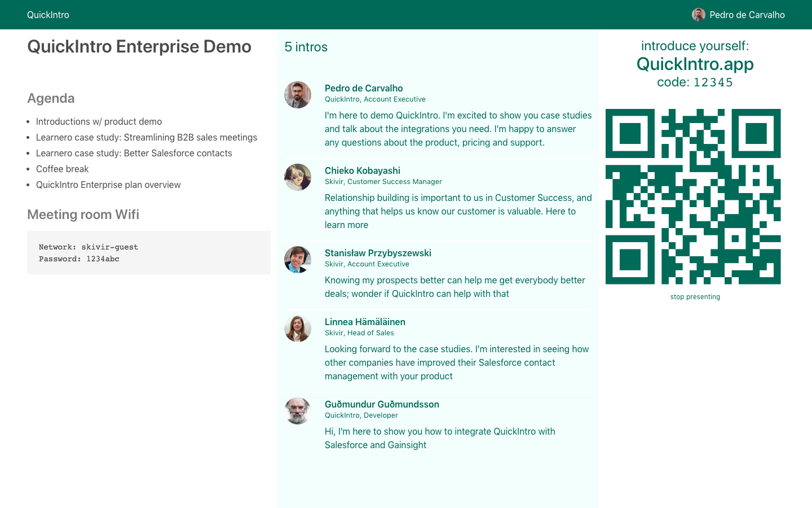Click agenda item about Better Salesforce contacts
Viewport: 812px width, 508px height.
tap(134, 153)
